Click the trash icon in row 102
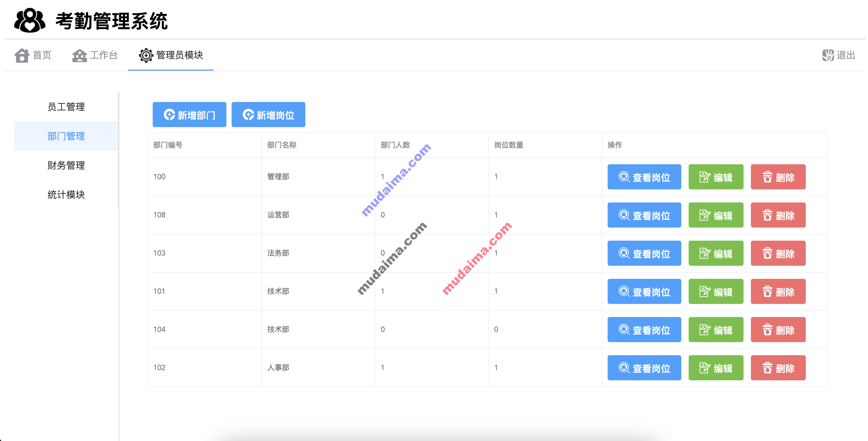Image resolution: width=868 pixels, height=441 pixels. [767, 367]
